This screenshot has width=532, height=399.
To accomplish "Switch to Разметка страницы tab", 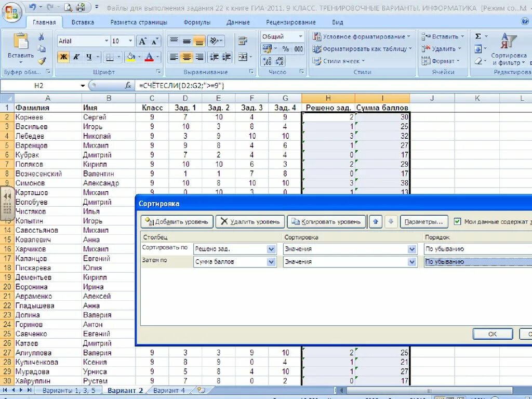I will [139, 22].
